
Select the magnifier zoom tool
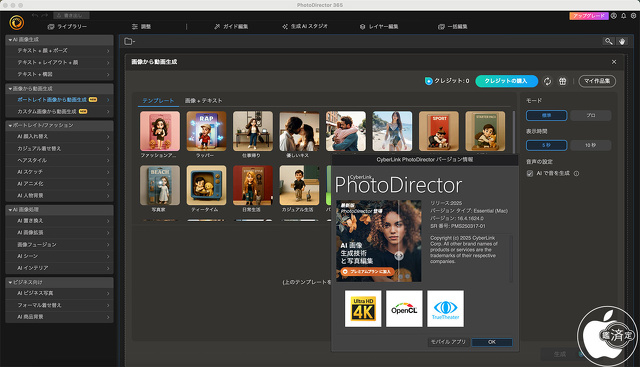(609, 41)
